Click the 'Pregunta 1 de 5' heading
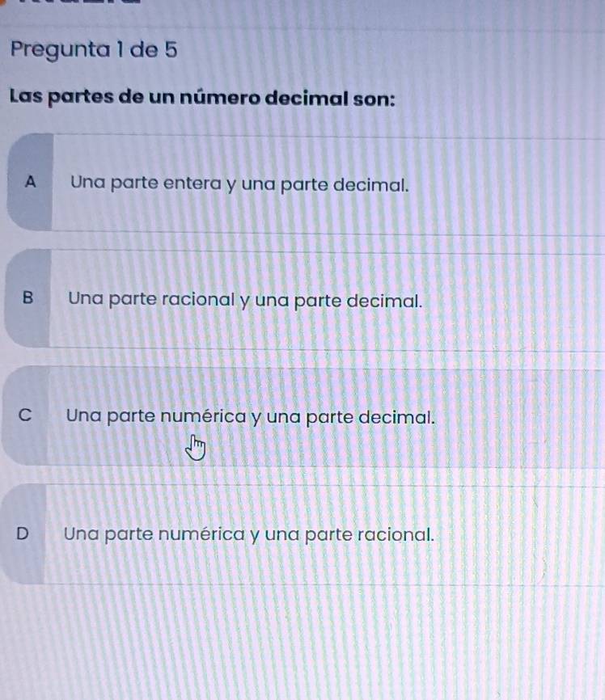The image size is (605, 700). (94, 49)
